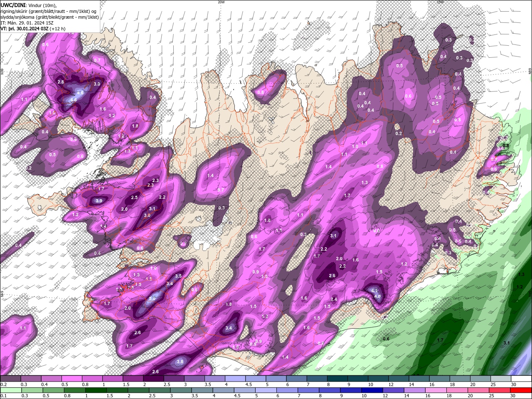Click the 3.9 snowfall value on the map

(x=99, y=201)
